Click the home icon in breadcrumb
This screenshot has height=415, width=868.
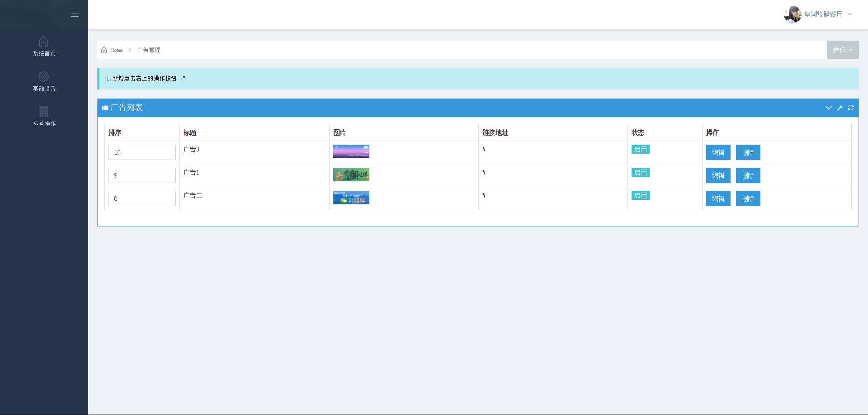[x=104, y=50]
